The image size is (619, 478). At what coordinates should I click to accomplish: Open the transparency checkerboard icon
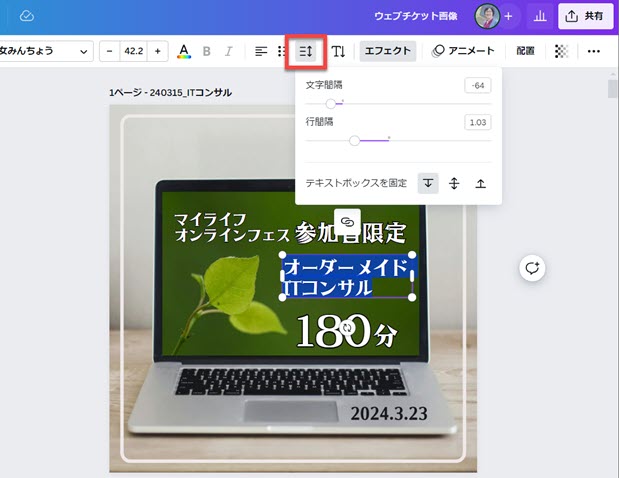pyautogui.click(x=562, y=51)
